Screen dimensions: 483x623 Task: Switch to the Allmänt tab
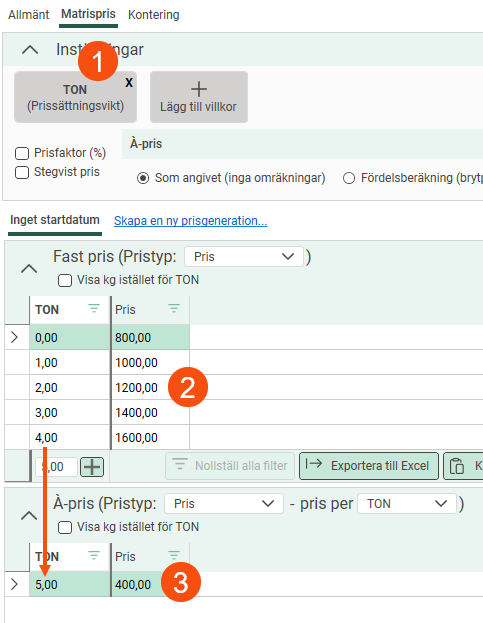tap(29, 15)
